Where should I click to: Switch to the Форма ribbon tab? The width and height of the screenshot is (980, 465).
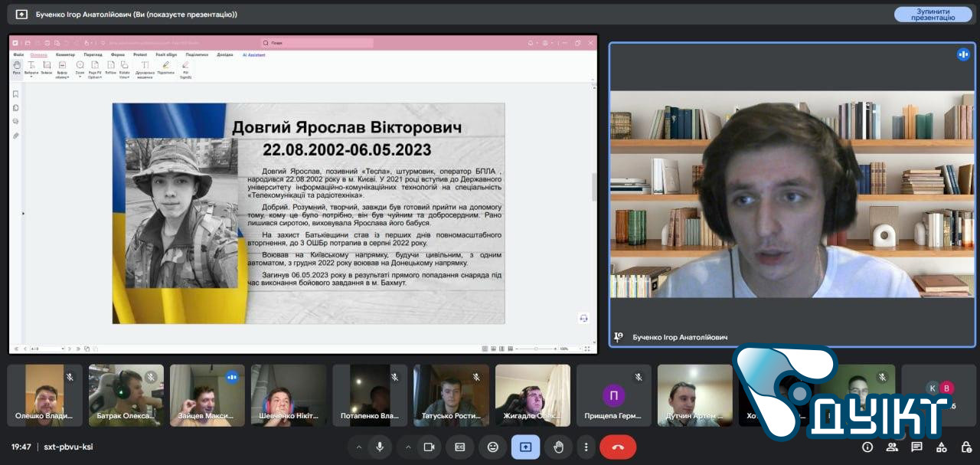click(x=117, y=55)
